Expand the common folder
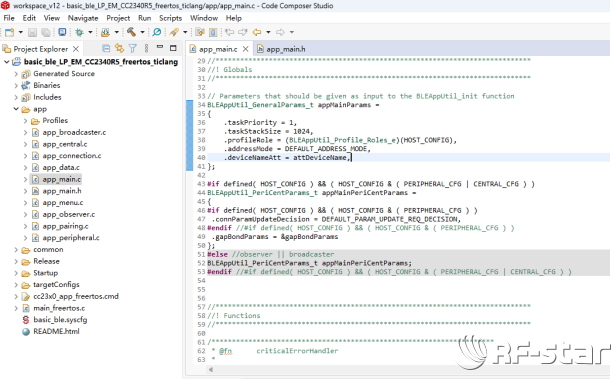Screen dimensions: 611x379 [16, 249]
